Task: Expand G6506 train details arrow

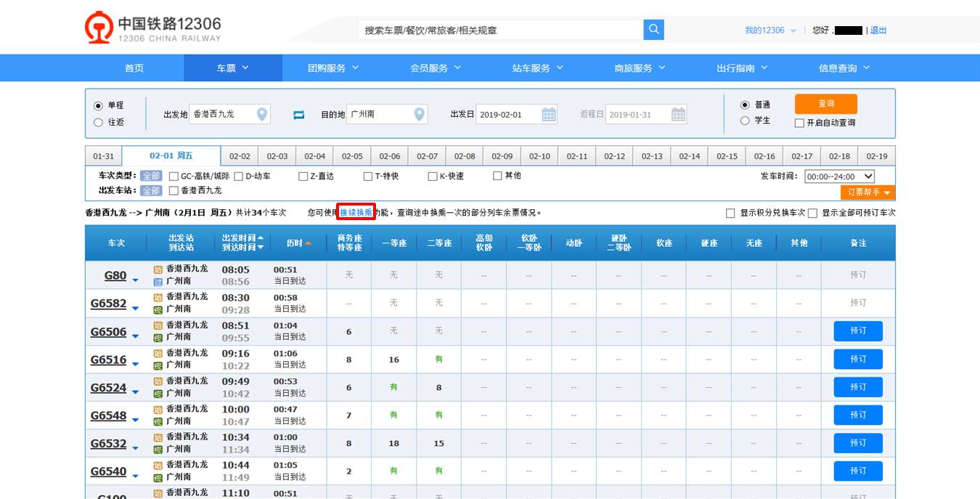Action: [x=135, y=336]
